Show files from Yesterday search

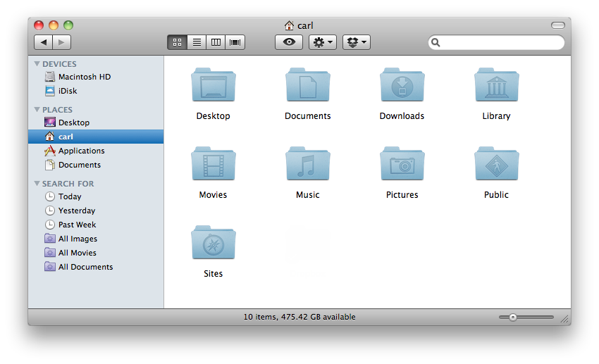(96, 211)
